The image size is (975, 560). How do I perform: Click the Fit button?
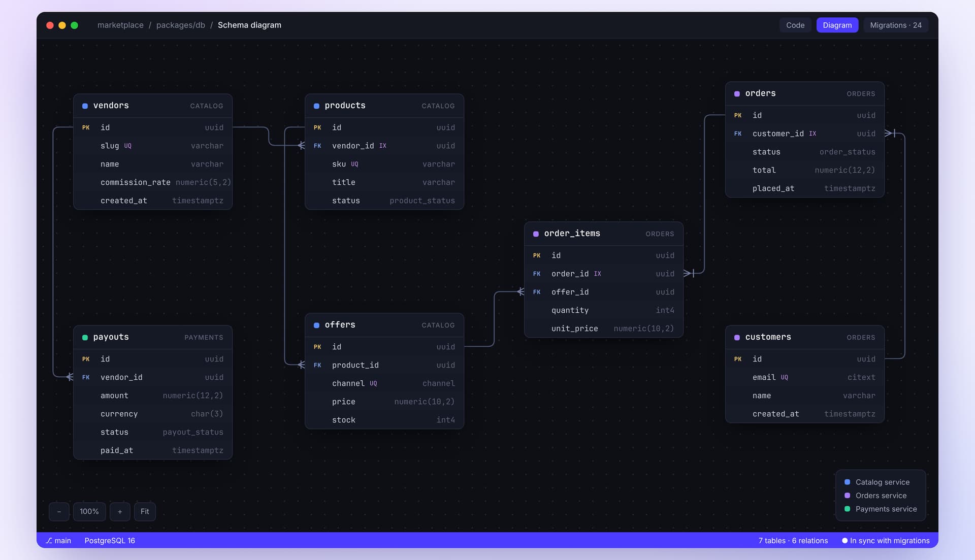[x=145, y=511]
